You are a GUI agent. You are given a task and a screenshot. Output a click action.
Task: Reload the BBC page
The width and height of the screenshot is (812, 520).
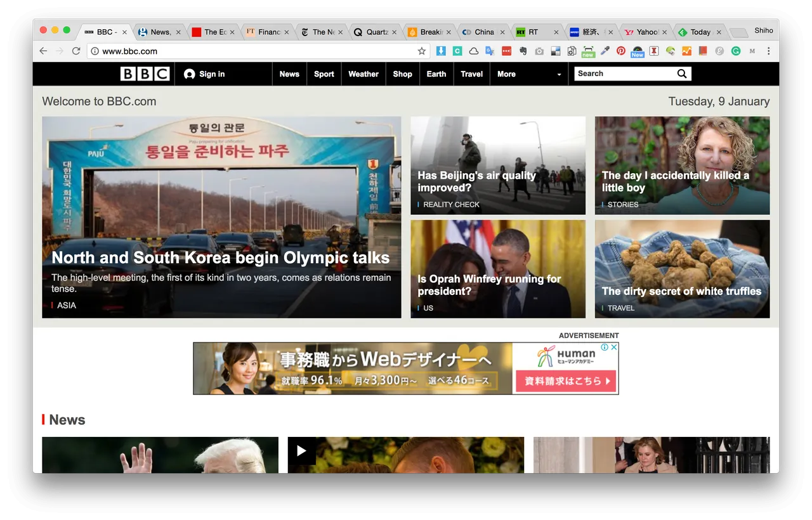(76, 51)
